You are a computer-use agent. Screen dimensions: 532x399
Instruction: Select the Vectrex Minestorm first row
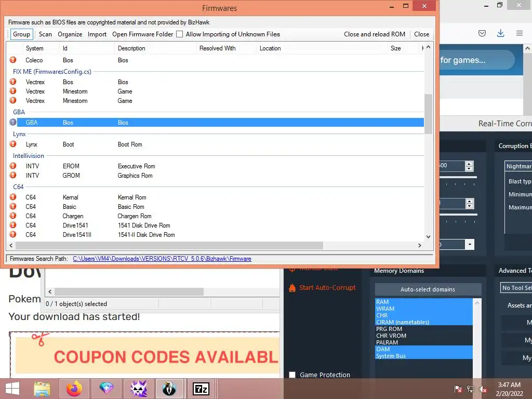point(217,91)
